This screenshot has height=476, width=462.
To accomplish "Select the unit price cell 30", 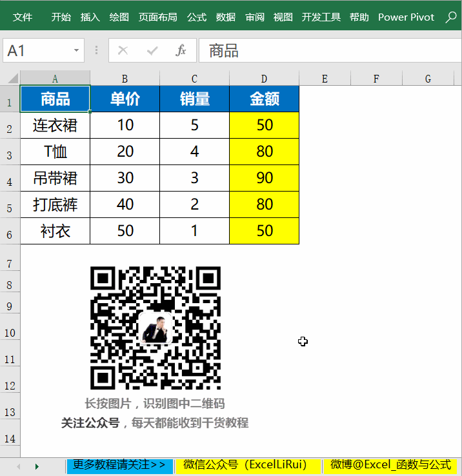I will click(x=125, y=178).
